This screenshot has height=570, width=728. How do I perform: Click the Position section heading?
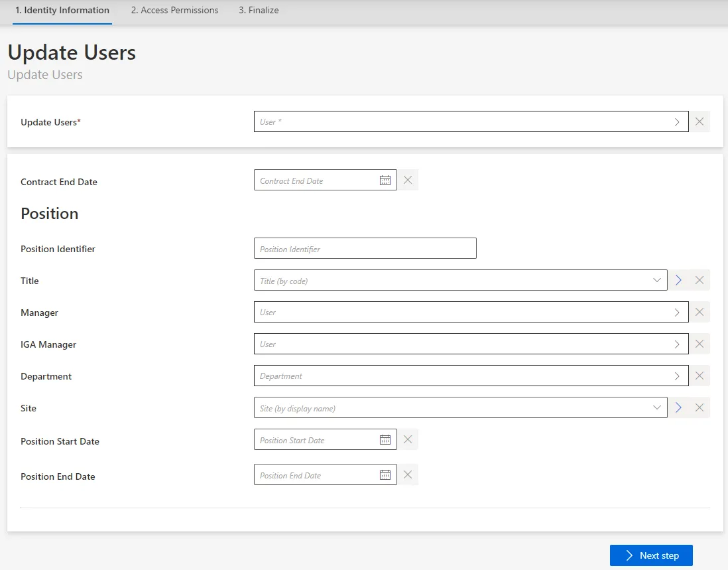(49, 214)
